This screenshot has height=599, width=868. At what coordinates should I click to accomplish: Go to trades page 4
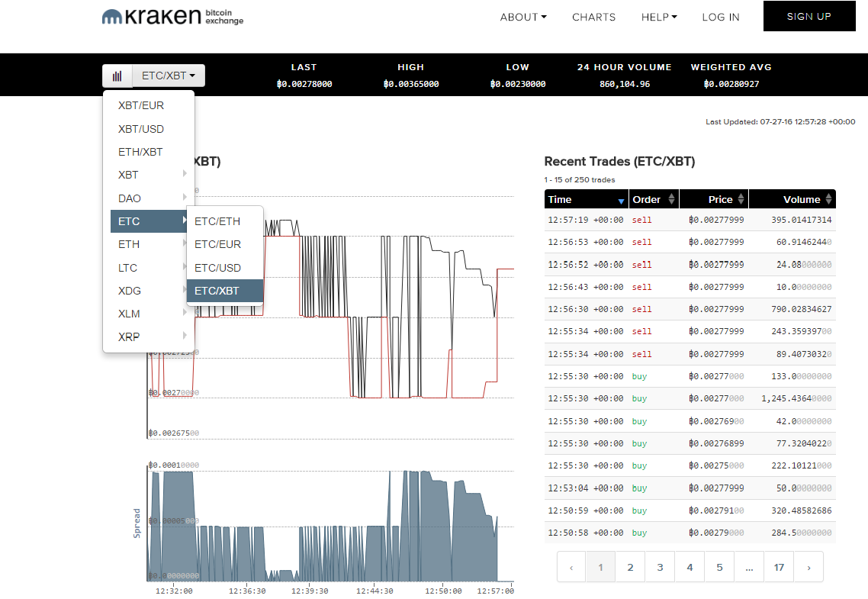[690, 568]
